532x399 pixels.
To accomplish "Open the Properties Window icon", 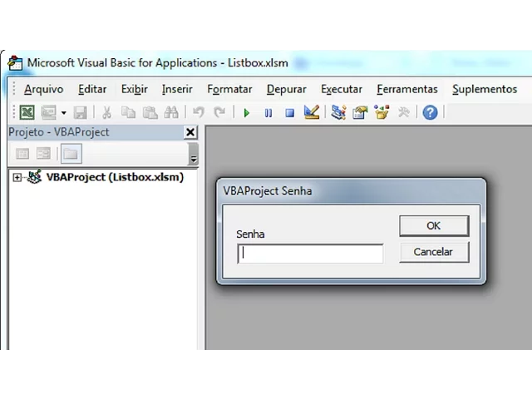I will (360, 112).
